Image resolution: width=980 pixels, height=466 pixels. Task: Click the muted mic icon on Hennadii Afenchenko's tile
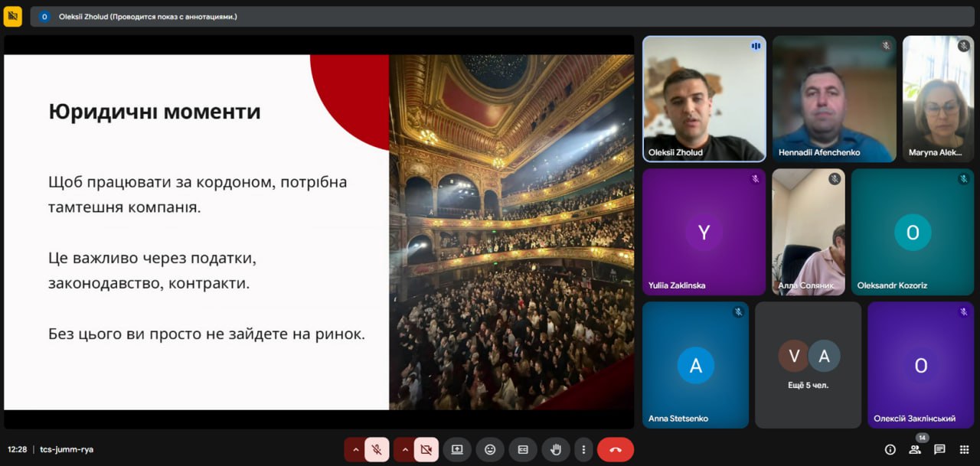click(x=887, y=46)
